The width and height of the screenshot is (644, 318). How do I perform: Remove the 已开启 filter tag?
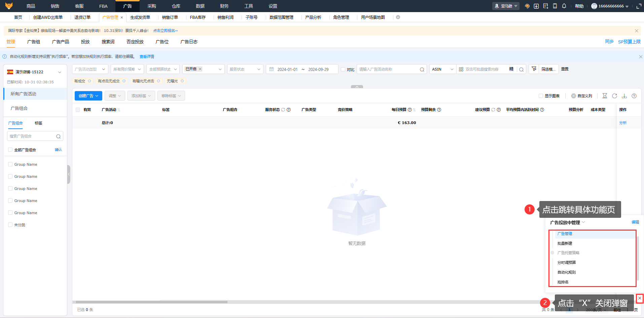(200, 69)
